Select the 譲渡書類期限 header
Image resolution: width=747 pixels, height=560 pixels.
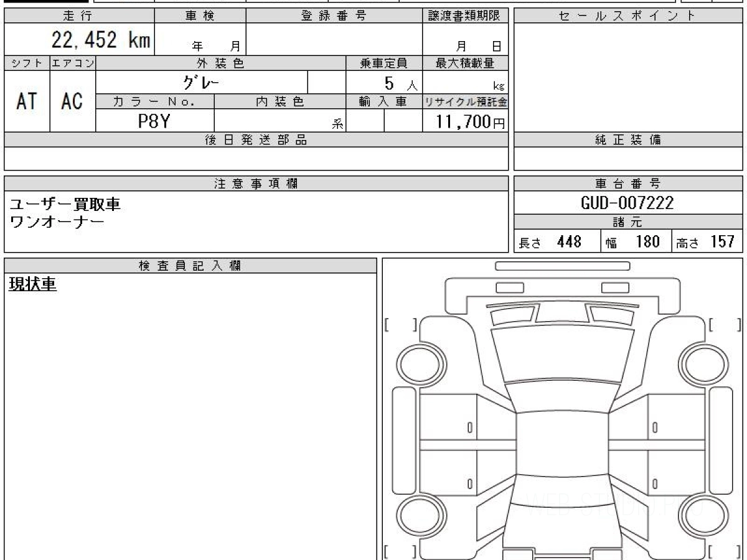(466, 16)
